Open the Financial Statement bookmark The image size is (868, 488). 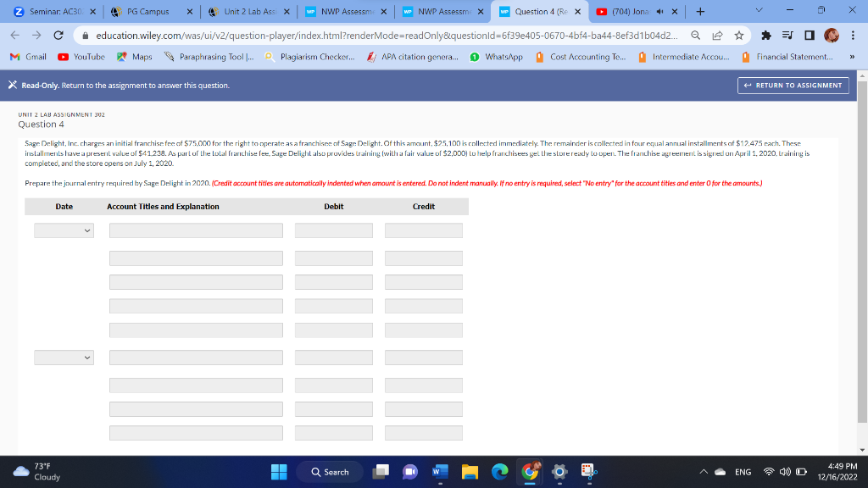point(787,57)
